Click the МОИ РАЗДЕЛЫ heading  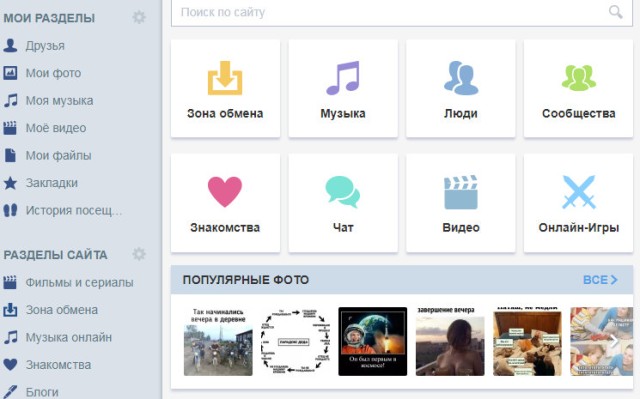49,18
